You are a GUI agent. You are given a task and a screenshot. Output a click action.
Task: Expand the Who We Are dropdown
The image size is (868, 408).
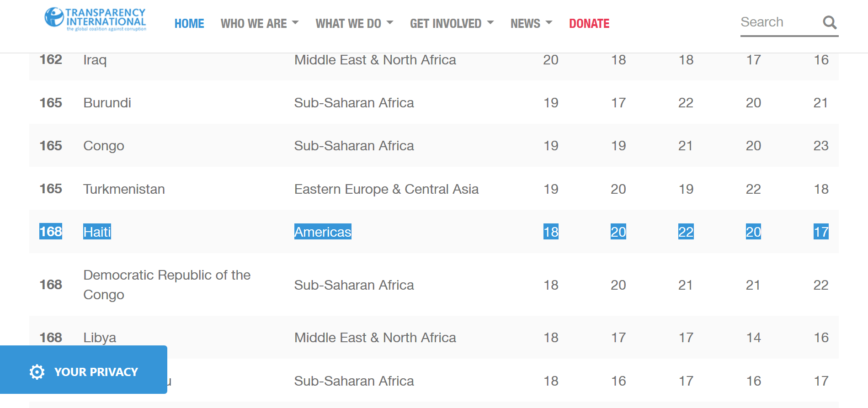pyautogui.click(x=259, y=24)
